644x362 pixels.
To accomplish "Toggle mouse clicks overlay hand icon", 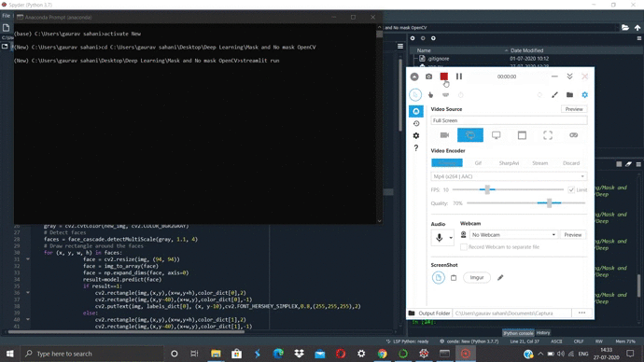I will pyautogui.click(x=430, y=95).
